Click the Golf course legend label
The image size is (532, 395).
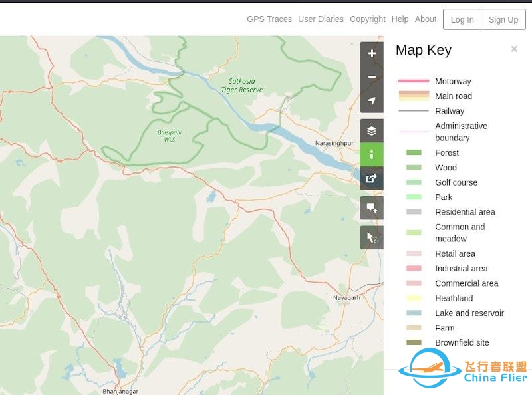456,182
